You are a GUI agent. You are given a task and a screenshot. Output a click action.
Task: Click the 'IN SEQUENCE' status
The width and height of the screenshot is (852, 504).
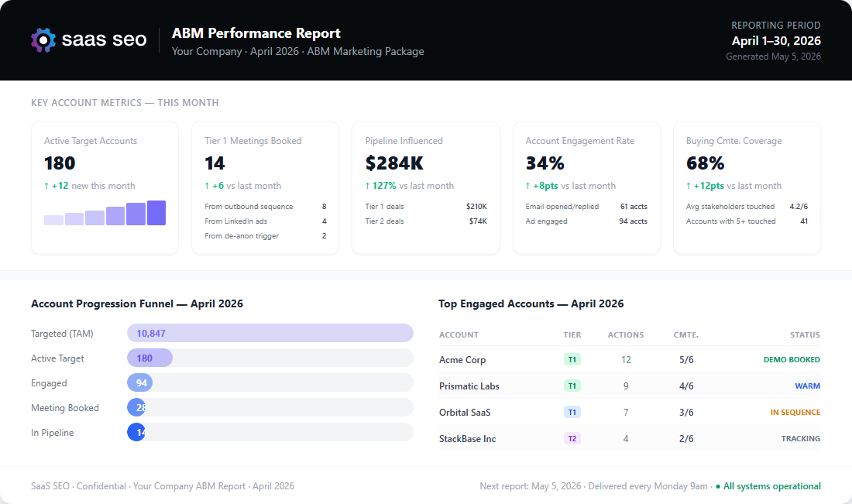coord(795,412)
